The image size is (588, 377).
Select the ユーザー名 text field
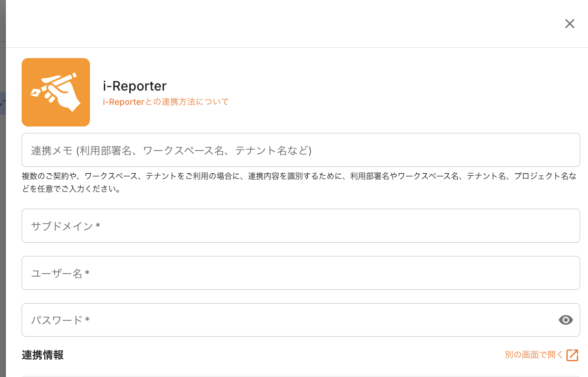(x=300, y=273)
